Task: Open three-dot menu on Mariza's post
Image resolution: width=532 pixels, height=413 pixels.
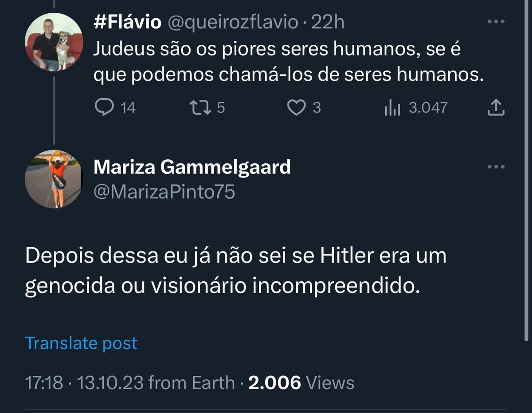Action: pos(496,167)
